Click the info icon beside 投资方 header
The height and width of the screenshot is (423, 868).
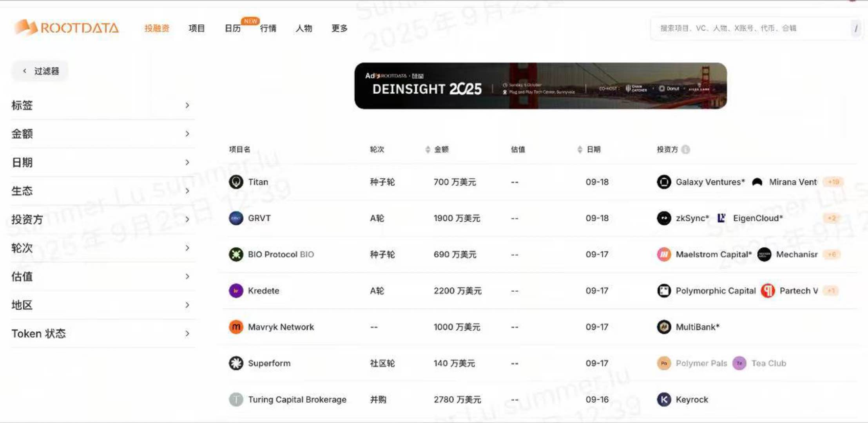685,150
